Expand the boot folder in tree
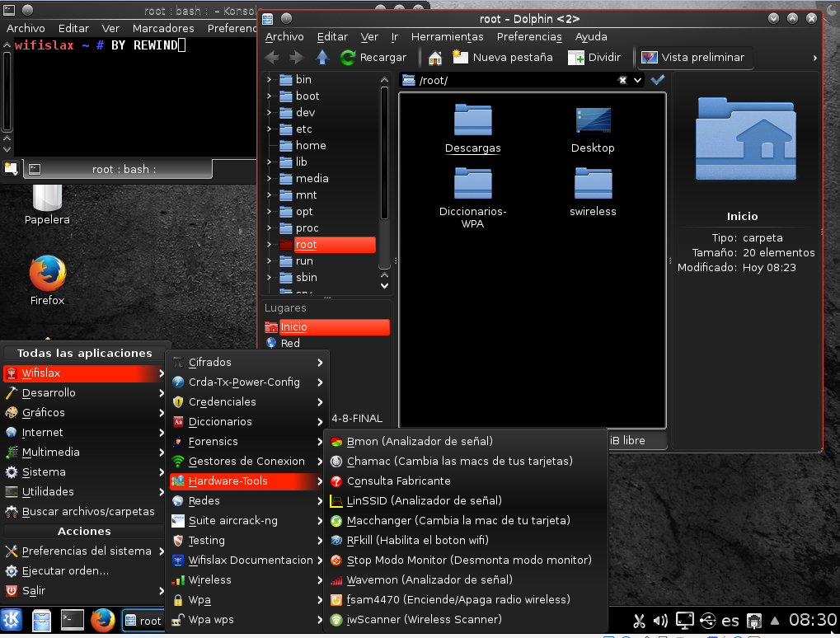This screenshot has height=638, width=840. pyautogui.click(x=269, y=96)
